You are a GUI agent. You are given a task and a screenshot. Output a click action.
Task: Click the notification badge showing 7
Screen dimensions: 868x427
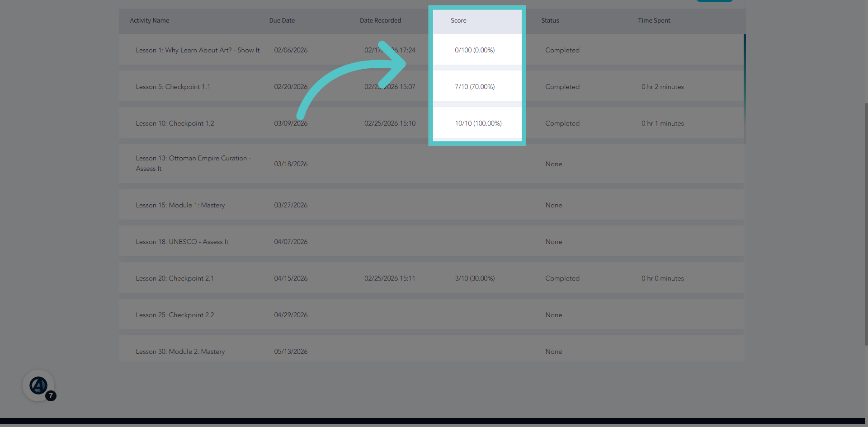pos(51,396)
